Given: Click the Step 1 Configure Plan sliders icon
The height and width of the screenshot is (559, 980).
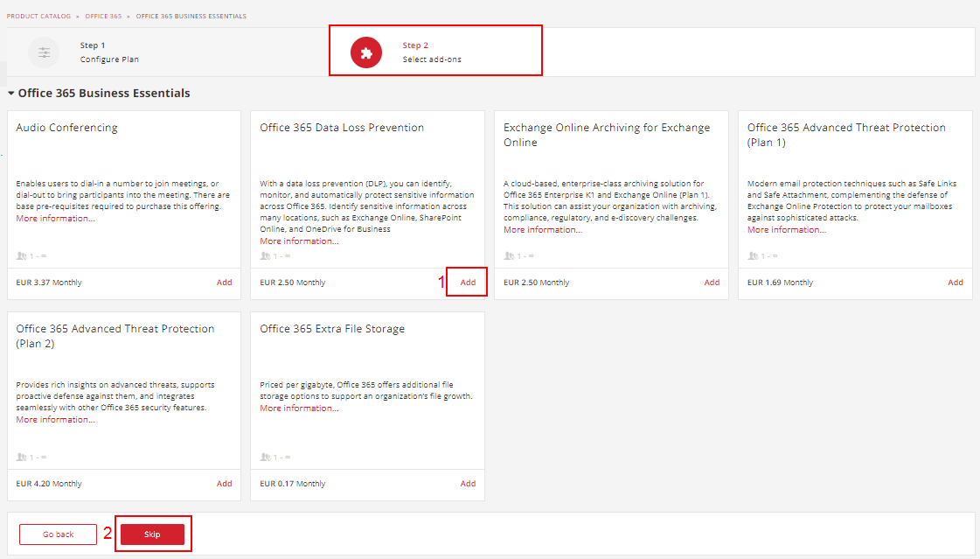Looking at the screenshot, I should (x=44, y=52).
